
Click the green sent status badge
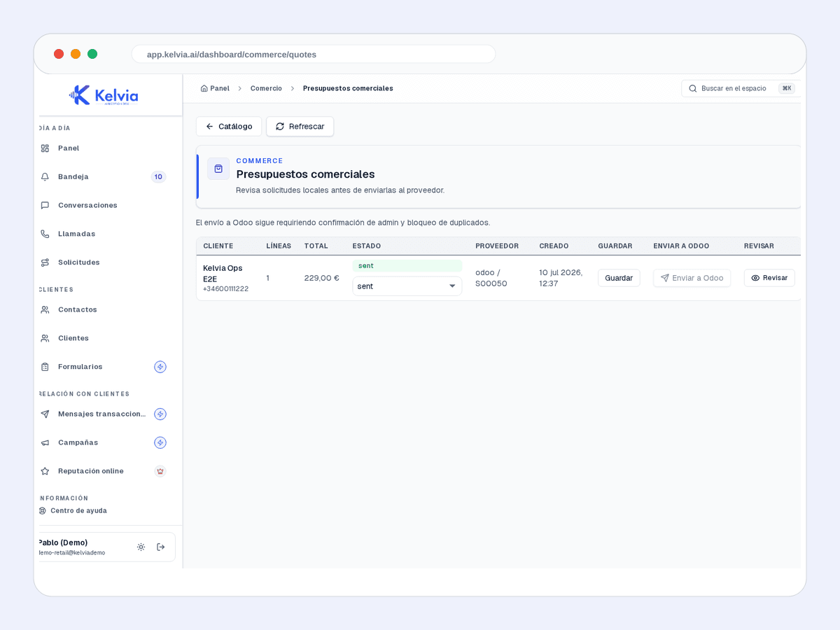tap(407, 266)
